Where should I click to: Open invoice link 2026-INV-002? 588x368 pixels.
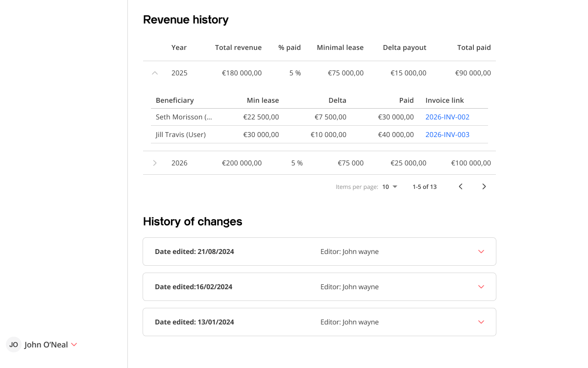(x=447, y=117)
